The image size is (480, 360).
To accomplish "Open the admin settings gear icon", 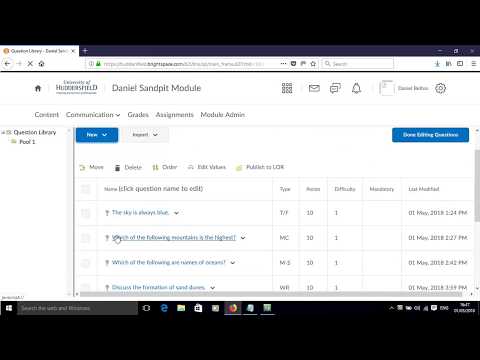I will [x=440, y=88].
